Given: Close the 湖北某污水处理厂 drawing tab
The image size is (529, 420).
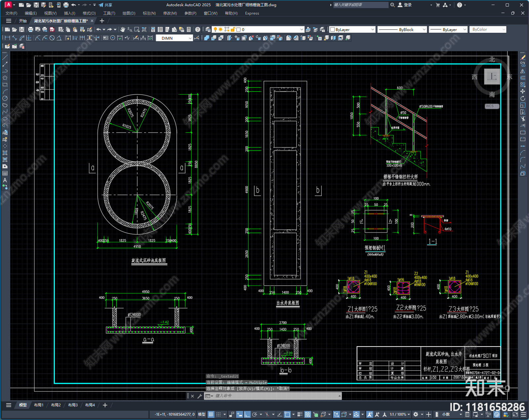Looking at the screenshot, I should pyautogui.click(x=92, y=21).
